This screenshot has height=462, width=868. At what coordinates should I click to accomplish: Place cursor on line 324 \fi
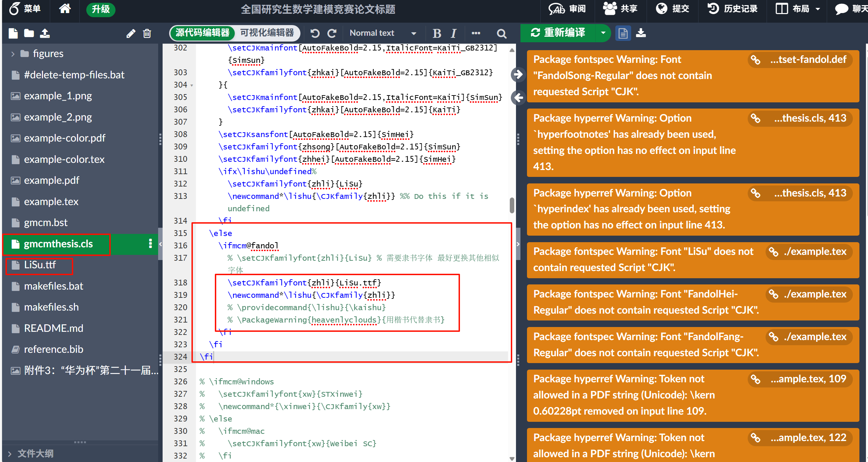coord(207,357)
